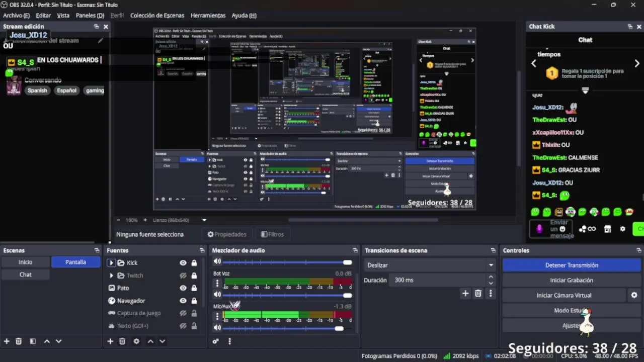Image resolution: width=644 pixels, height=362 pixels.
Task: Select the Chat scene
Action: (26, 275)
